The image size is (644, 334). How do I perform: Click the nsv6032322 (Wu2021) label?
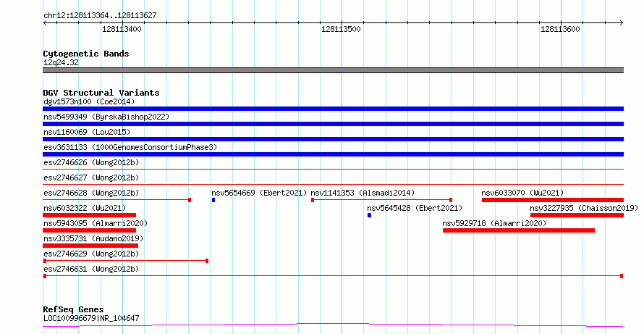point(85,208)
